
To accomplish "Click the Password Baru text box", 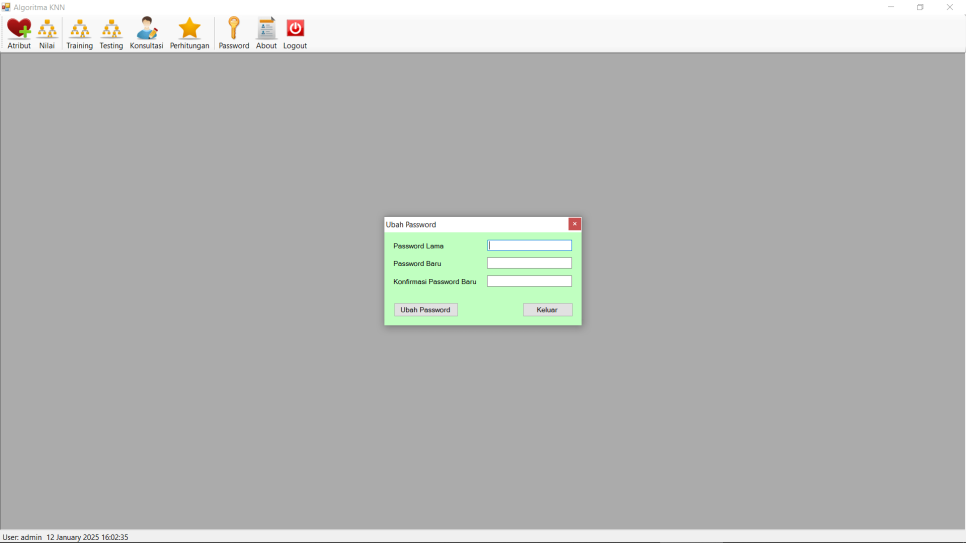I will [x=529, y=264].
